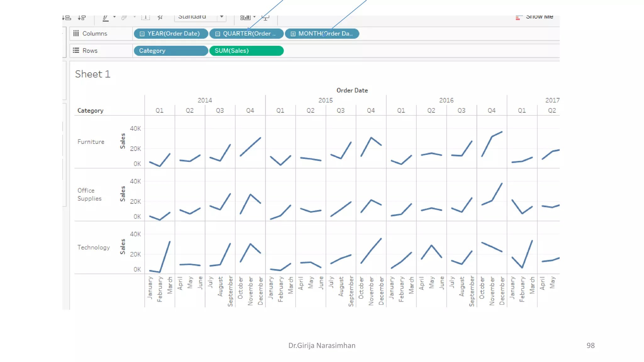Click the fix axes pin icon
The image size is (644, 362).
coord(160,18)
